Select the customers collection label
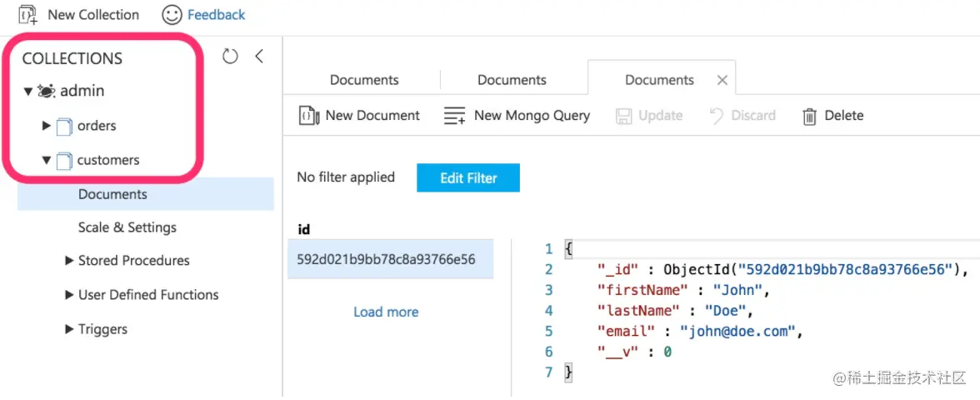The image size is (980, 400). coord(108,160)
